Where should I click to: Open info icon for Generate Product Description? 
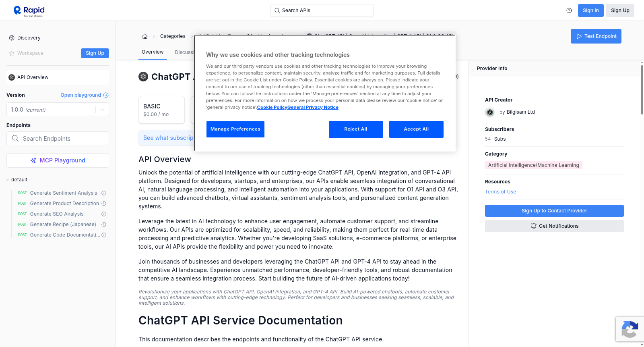tap(104, 204)
